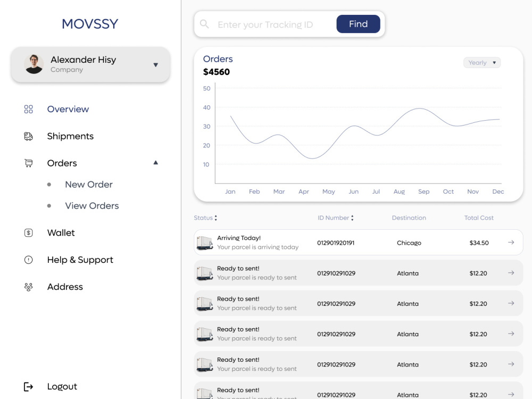Toggle ID Number column sorting
Screen dimensions: 532x399
[x=351, y=218]
